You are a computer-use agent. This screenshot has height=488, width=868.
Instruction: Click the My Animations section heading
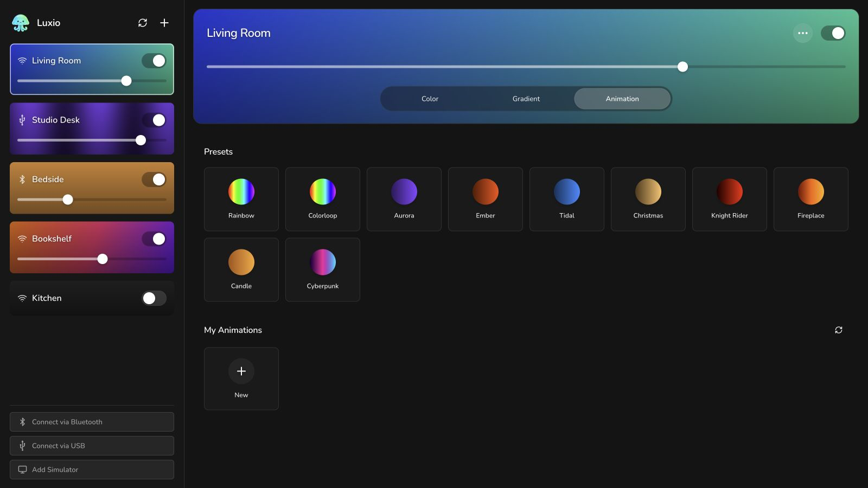(x=233, y=330)
